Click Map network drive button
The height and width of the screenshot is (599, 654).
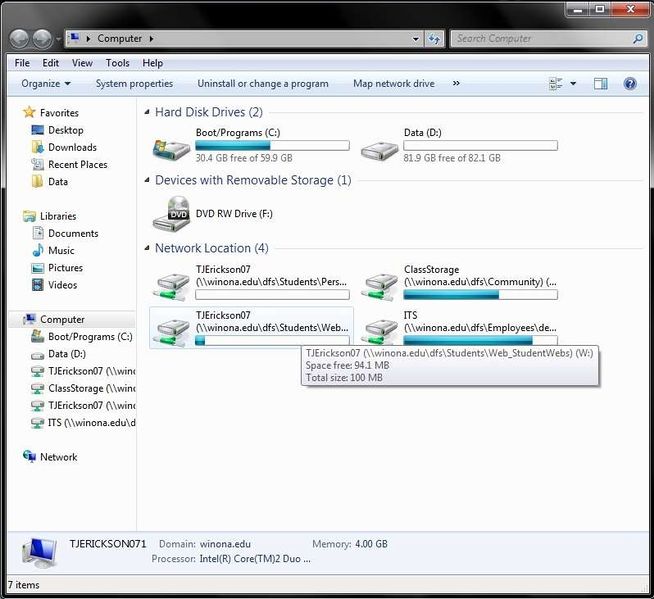point(393,84)
